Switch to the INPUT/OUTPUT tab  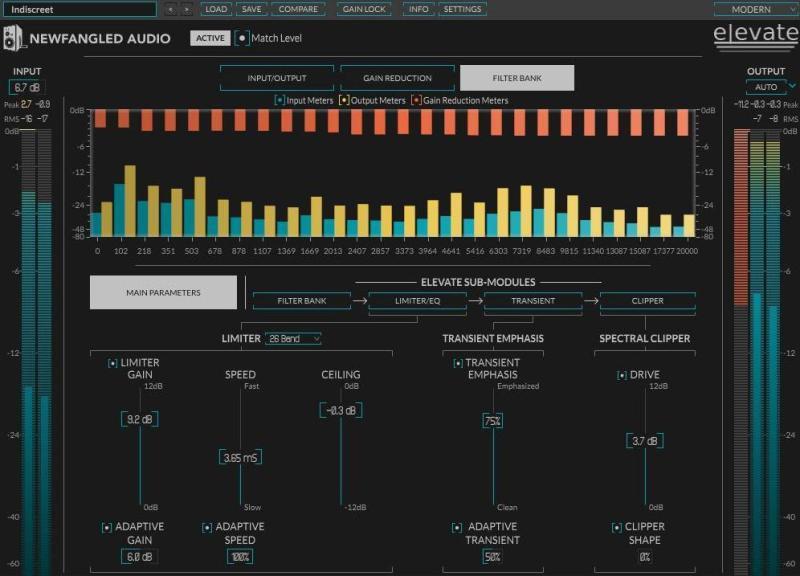[277, 78]
